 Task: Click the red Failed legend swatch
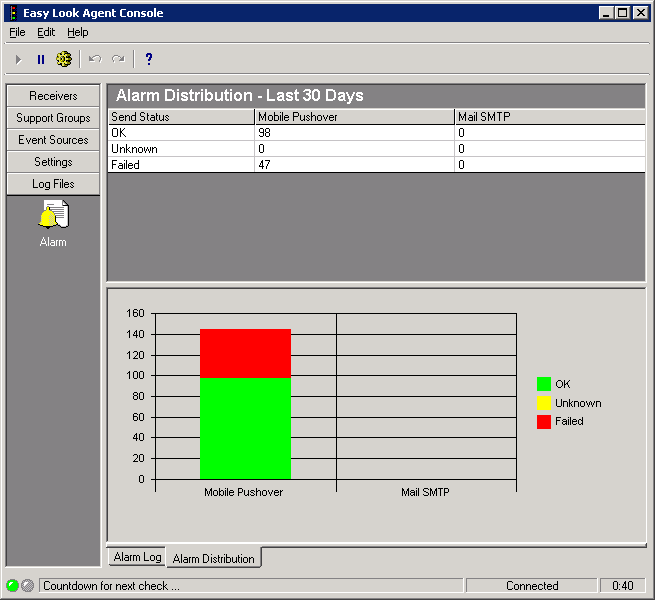pos(544,422)
